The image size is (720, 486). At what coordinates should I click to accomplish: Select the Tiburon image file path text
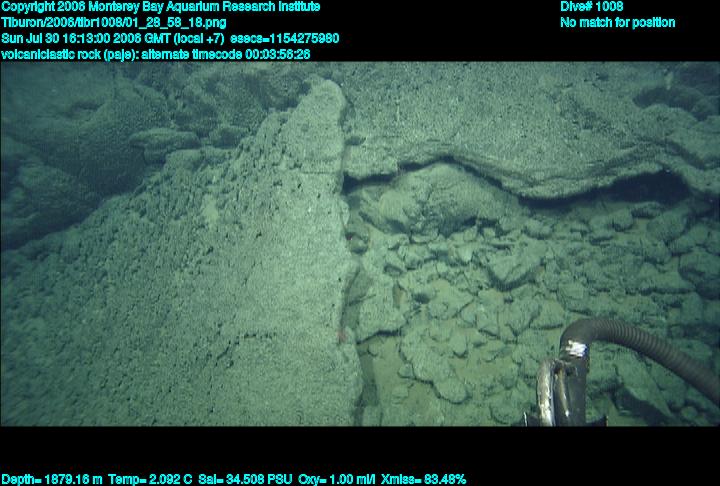[113, 22]
